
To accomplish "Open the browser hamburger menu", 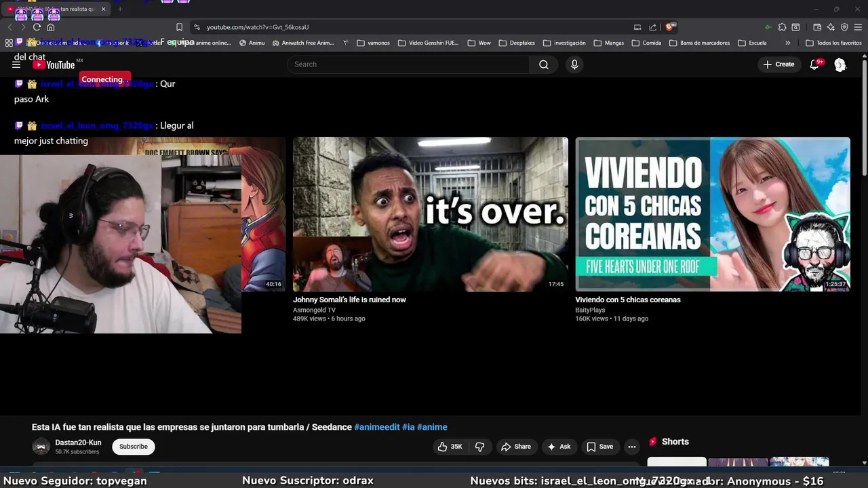I will (x=858, y=27).
